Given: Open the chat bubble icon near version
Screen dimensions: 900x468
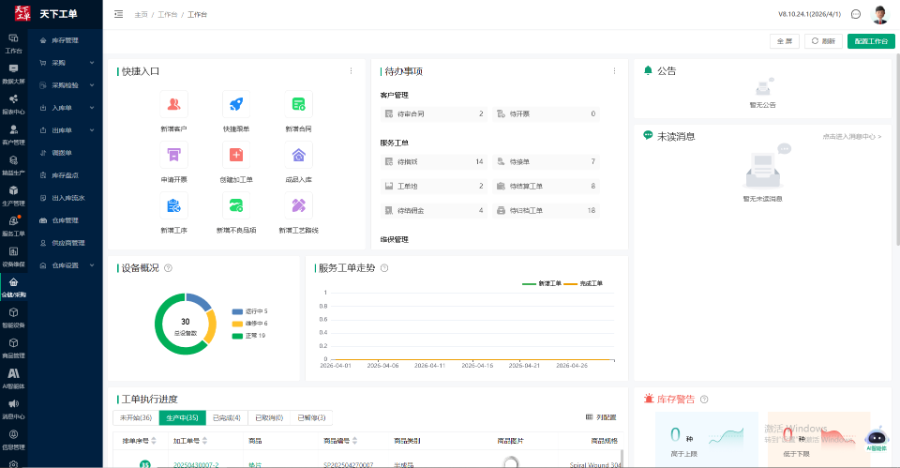Looking at the screenshot, I should 855,14.
